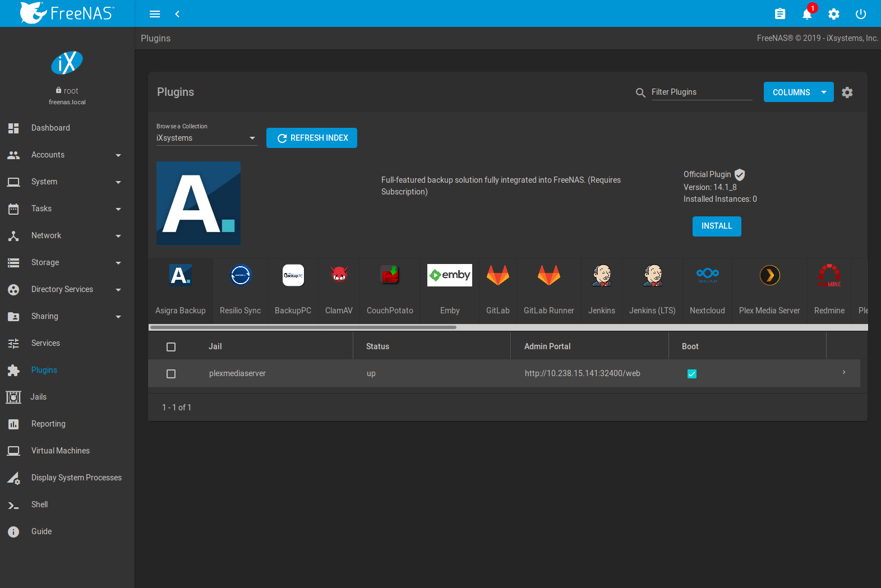Image resolution: width=881 pixels, height=588 pixels.
Task: Select the GitLab Runner plugin icon
Action: [549, 275]
